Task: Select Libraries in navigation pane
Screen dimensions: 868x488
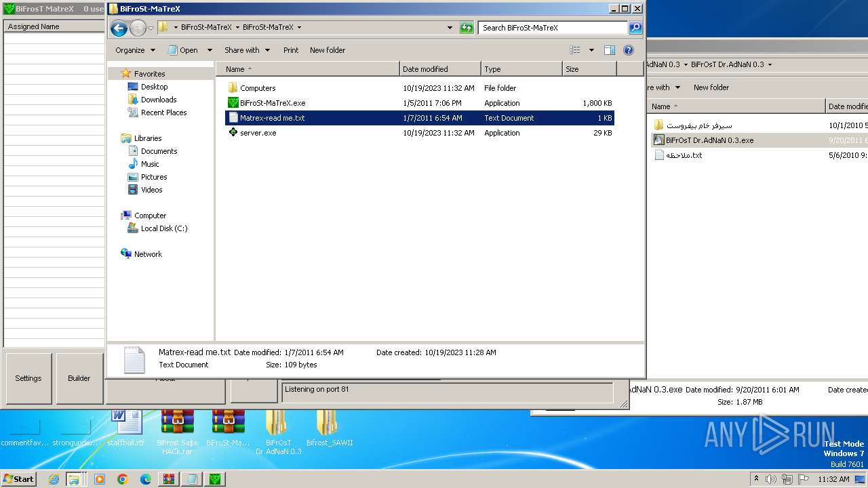Action: point(148,138)
